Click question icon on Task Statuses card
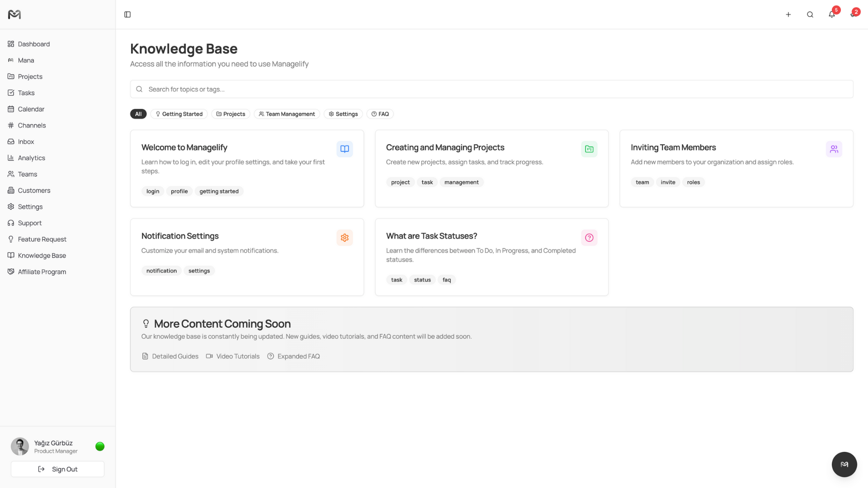The image size is (868, 488). coord(589,238)
